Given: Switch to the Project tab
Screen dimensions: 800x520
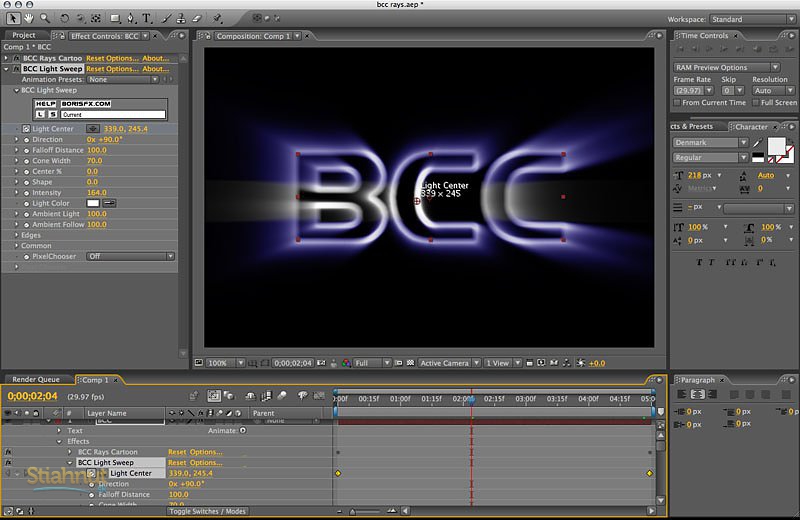Looking at the screenshot, I should [x=24, y=35].
